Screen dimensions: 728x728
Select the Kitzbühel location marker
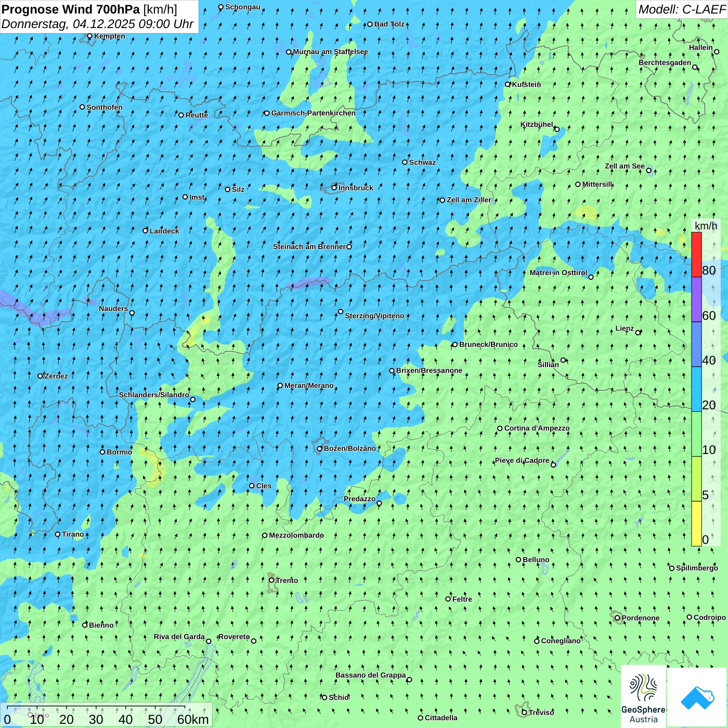pyautogui.click(x=557, y=129)
